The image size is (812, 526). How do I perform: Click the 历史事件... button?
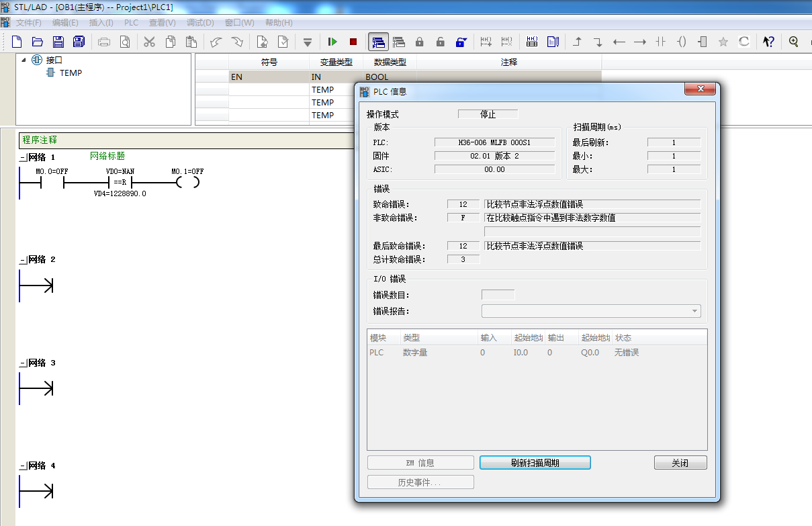(x=420, y=482)
